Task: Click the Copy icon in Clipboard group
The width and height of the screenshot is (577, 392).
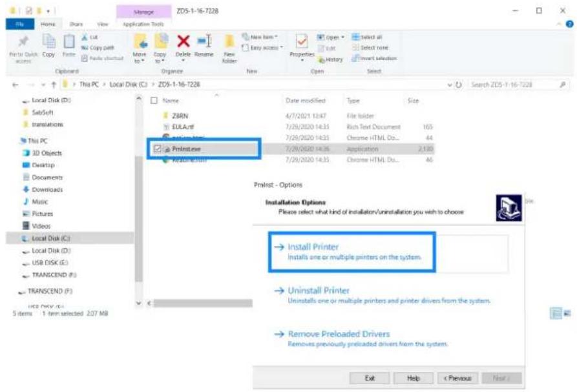Action: (48, 41)
